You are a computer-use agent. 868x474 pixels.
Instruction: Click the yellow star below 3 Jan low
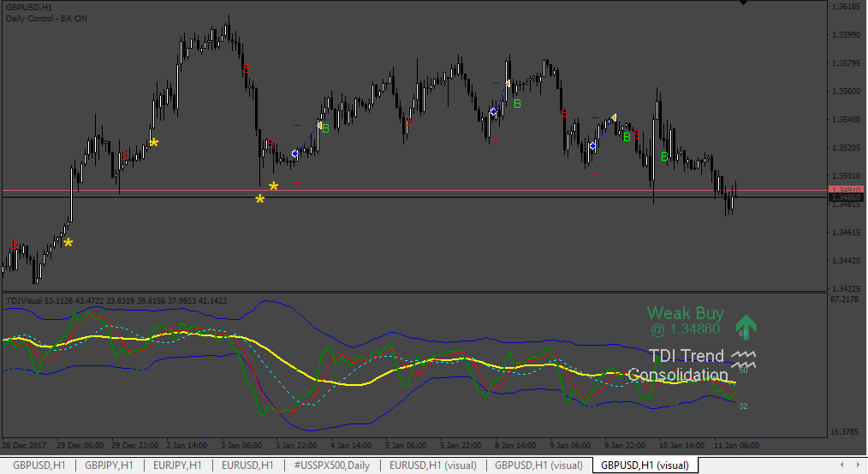259,198
